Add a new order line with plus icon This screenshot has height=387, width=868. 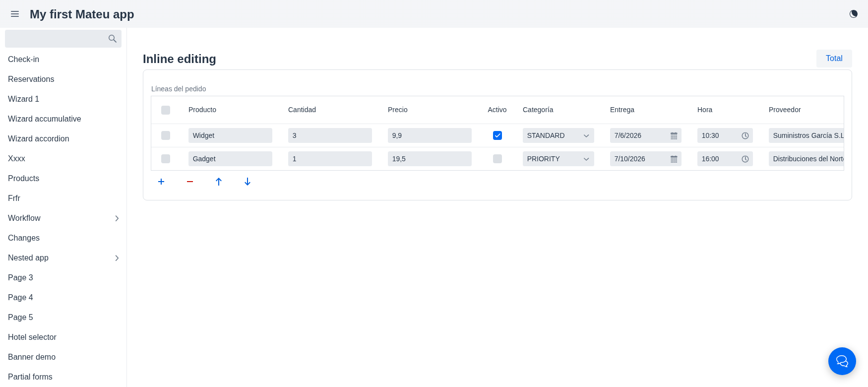click(x=161, y=182)
